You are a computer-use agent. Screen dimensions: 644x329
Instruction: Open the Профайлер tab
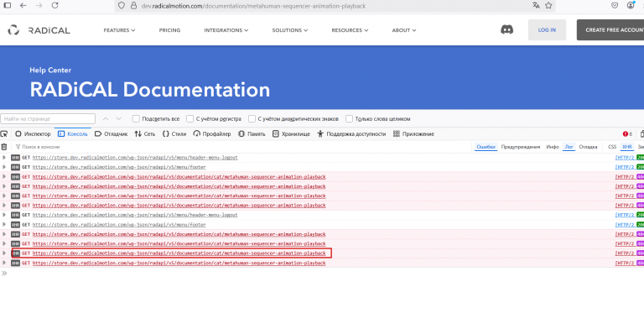(x=212, y=134)
